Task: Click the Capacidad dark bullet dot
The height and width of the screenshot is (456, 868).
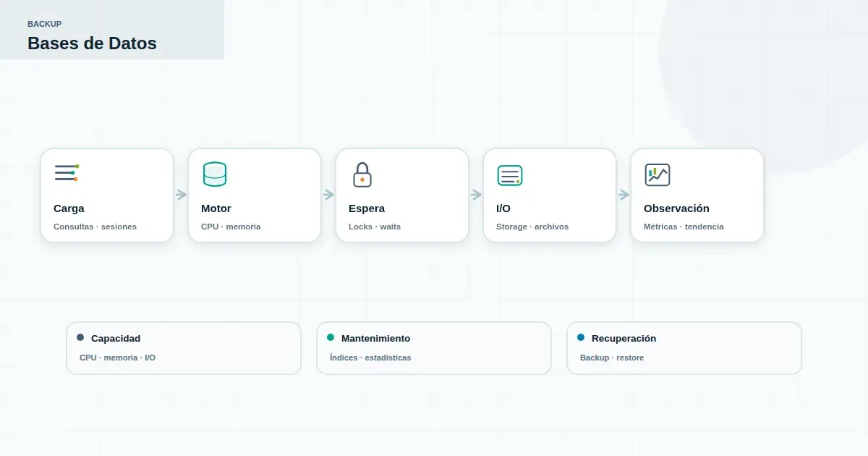Action: click(80, 337)
